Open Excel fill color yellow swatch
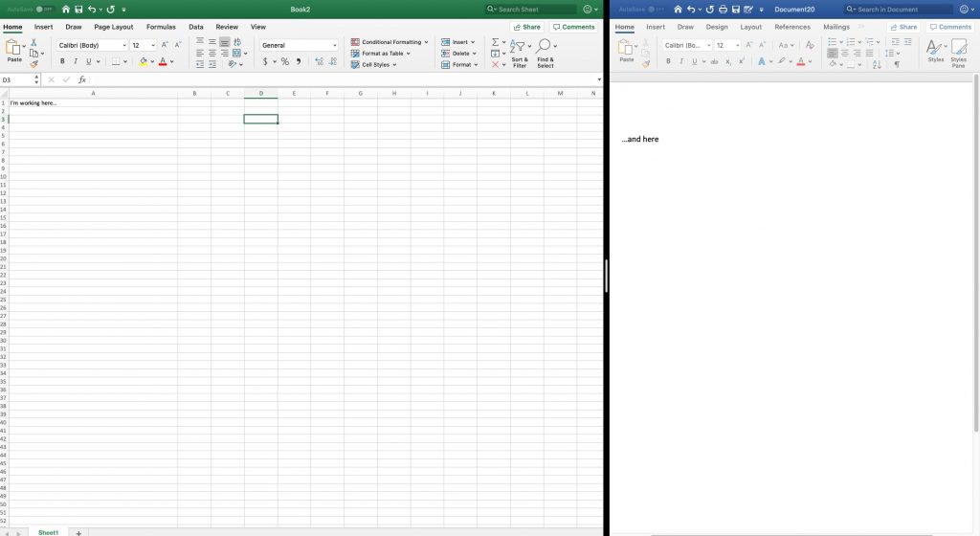The width and height of the screenshot is (980, 536). pyautogui.click(x=144, y=61)
